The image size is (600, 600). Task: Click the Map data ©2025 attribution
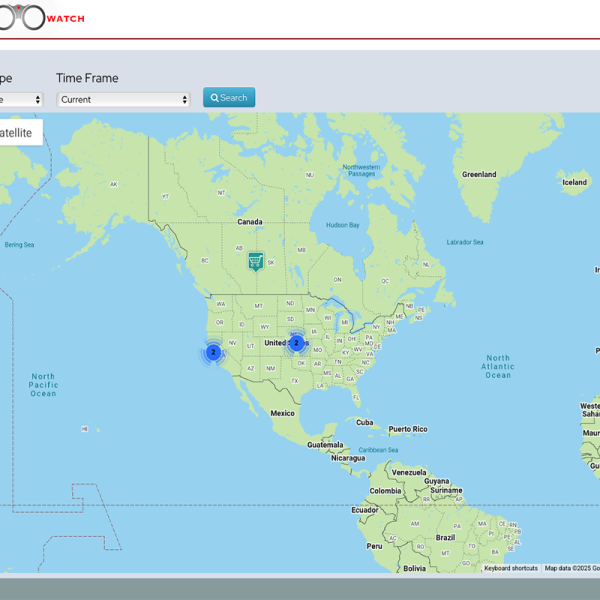pos(571,568)
